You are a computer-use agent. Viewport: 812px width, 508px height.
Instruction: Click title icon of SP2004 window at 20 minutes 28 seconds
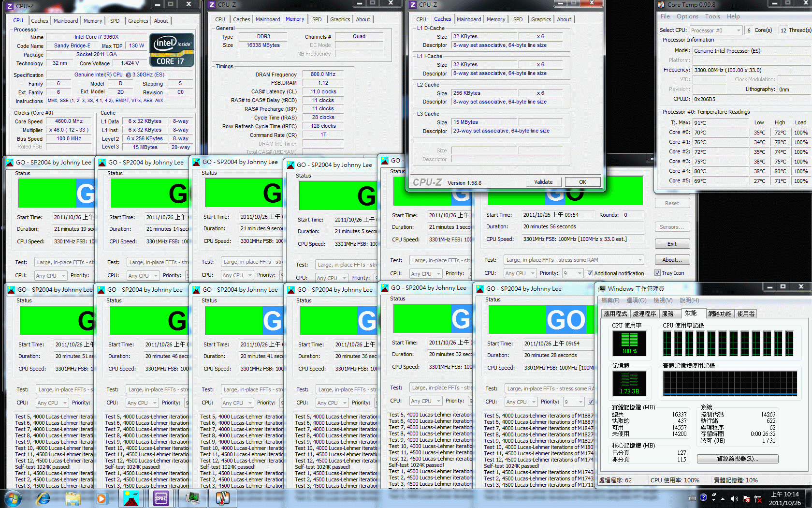(x=480, y=289)
